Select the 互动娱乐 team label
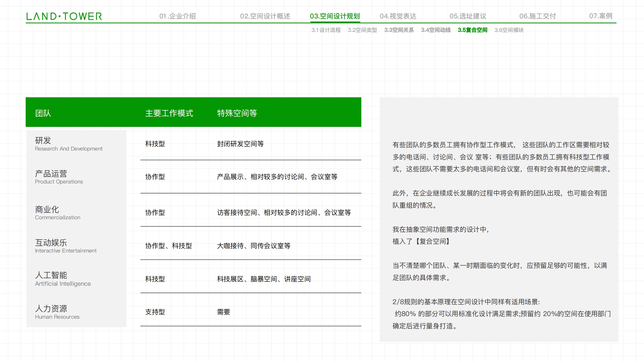644x362 pixels. pyautogui.click(x=51, y=243)
